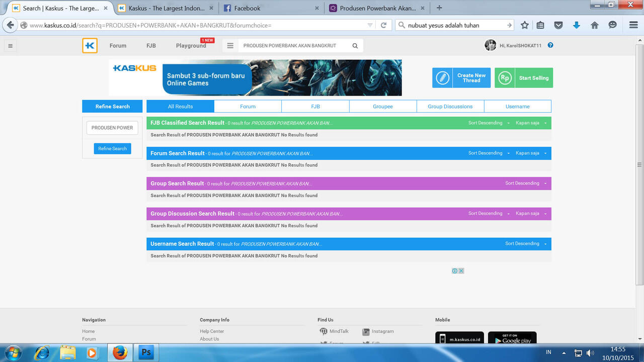The width and height of the screenshot is (644, 362).
Task: Click the Google Play badge
Action: click(512, 338)
